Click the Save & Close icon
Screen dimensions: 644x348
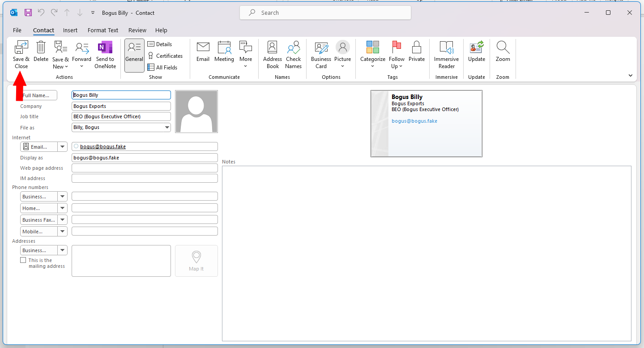tap(21, 47)
